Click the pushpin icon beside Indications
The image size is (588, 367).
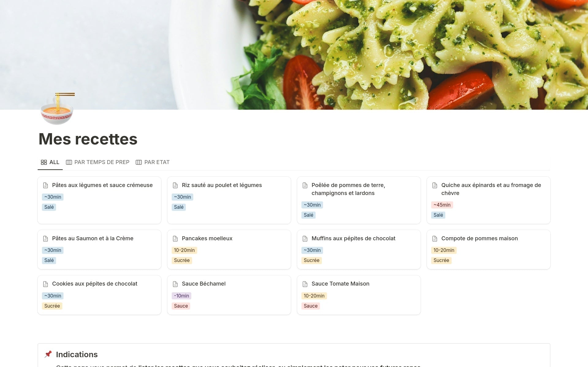[48, 354]
